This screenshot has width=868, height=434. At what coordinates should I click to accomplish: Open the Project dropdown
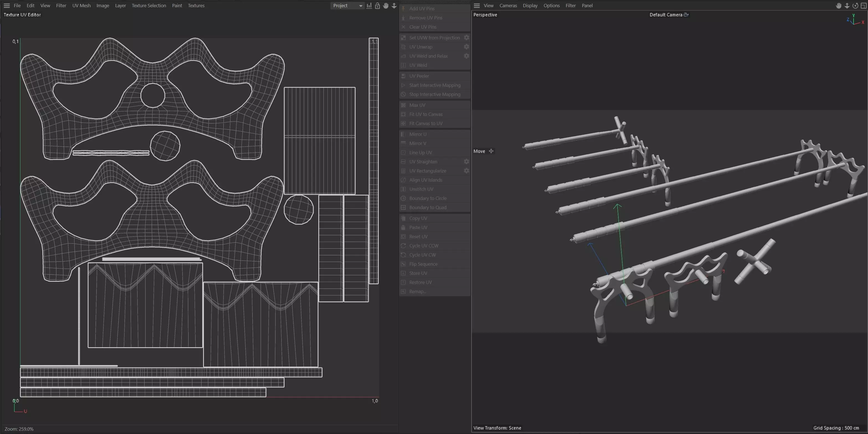tap(347, 6)
